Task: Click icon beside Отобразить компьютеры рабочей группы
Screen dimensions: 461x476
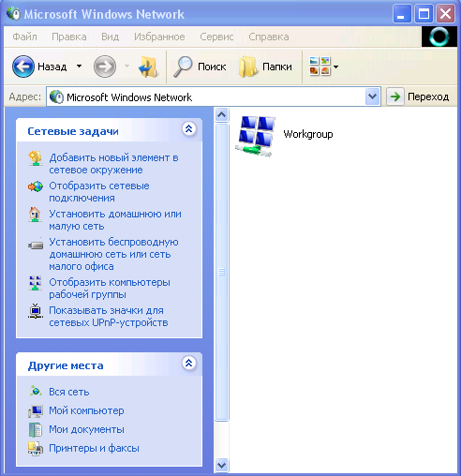Action: 35,283
